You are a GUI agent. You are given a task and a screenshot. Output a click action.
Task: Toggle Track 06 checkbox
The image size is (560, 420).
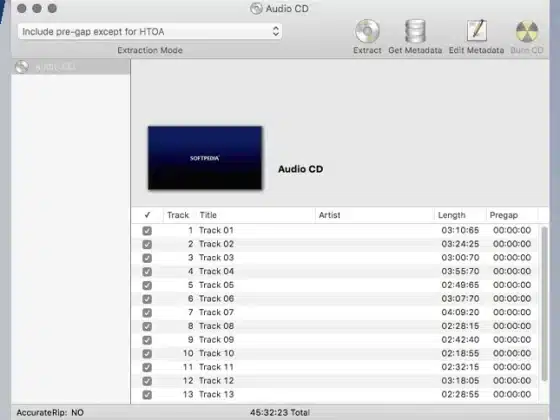(147, 299)
